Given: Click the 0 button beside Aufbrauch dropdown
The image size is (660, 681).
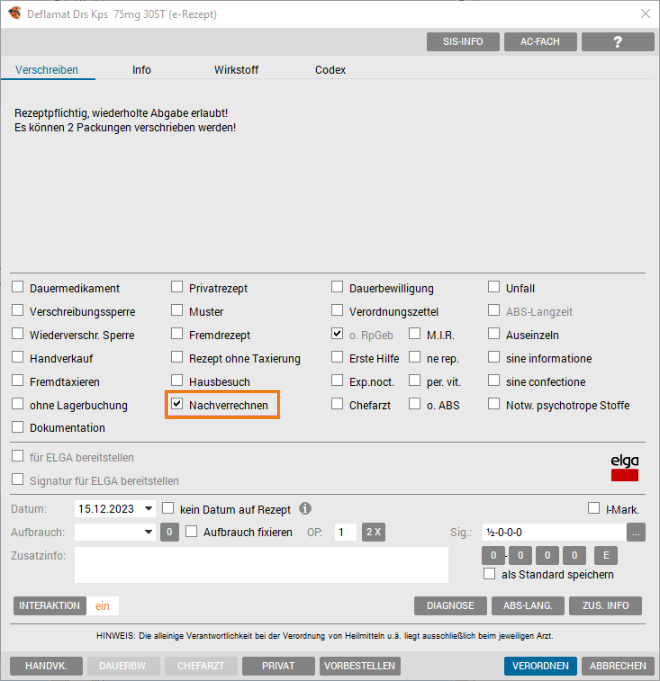Looking at the screenshot, I should pos(170,532).
